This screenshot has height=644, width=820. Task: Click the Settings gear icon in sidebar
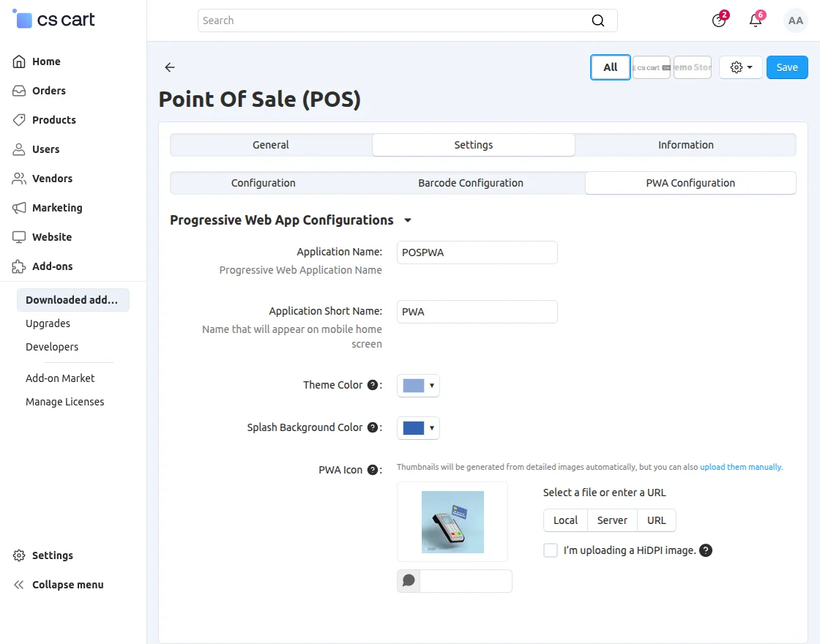(x=19, y=555)
